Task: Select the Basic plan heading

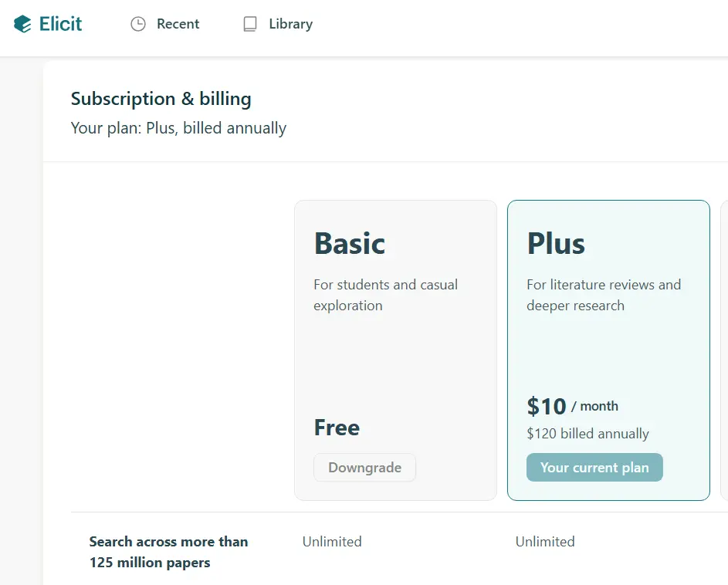Action: [x=350, y=243]
